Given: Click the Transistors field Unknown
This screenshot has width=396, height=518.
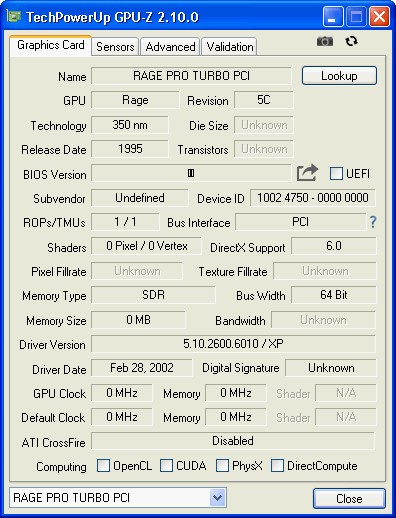Looking at the screenshot, I should click(264, 149).
